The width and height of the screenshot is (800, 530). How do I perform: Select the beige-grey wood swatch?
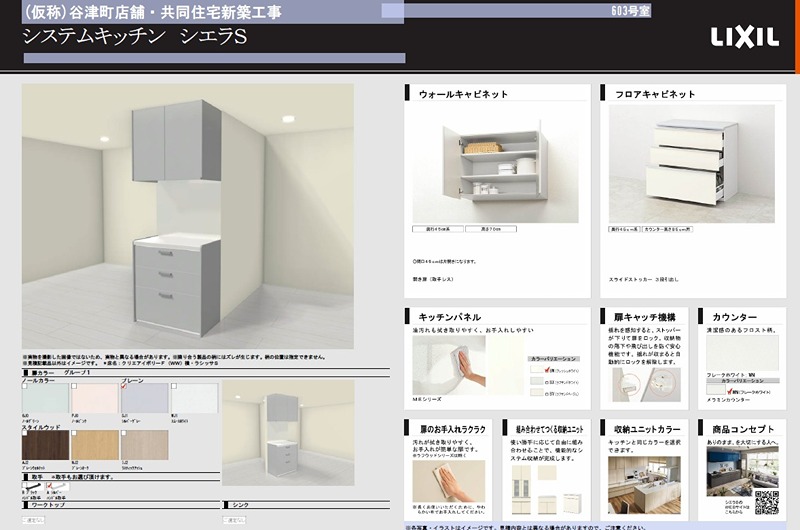[x=145, y=445]
